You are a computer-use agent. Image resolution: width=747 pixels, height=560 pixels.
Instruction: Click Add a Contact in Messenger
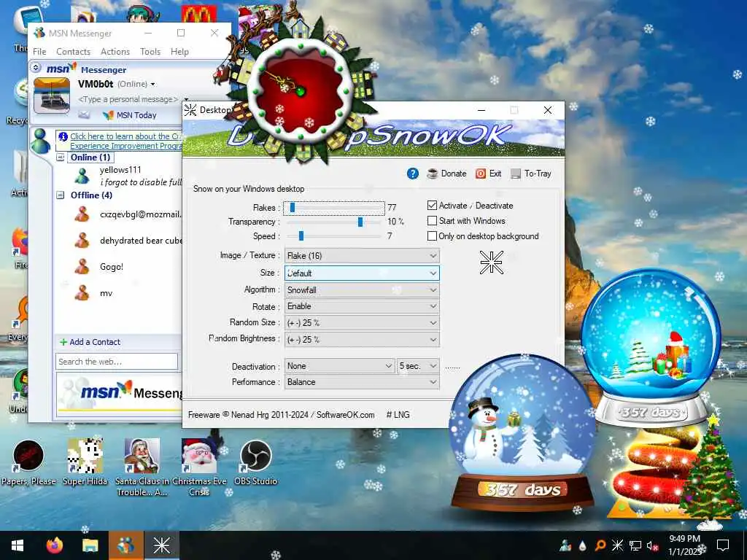(x=90, y=342)
